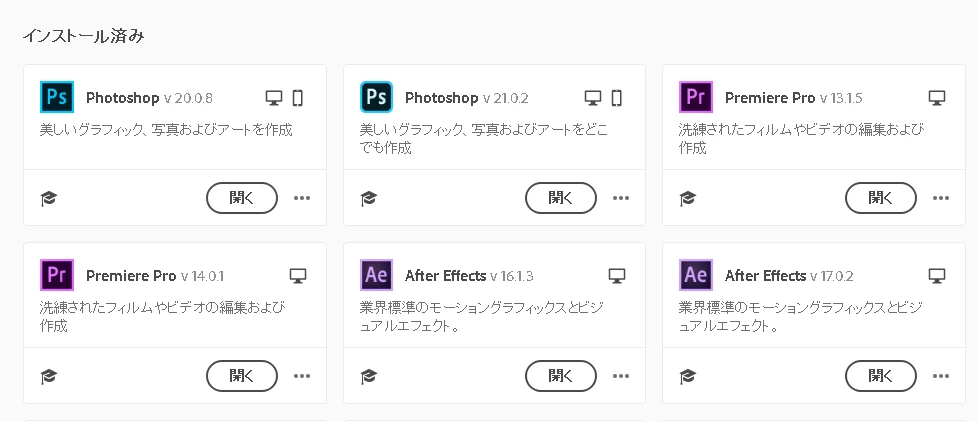Open more options menu for Photoshop v 20.0.8
This screenshot has width=977, height=422.
pos(302,198)
